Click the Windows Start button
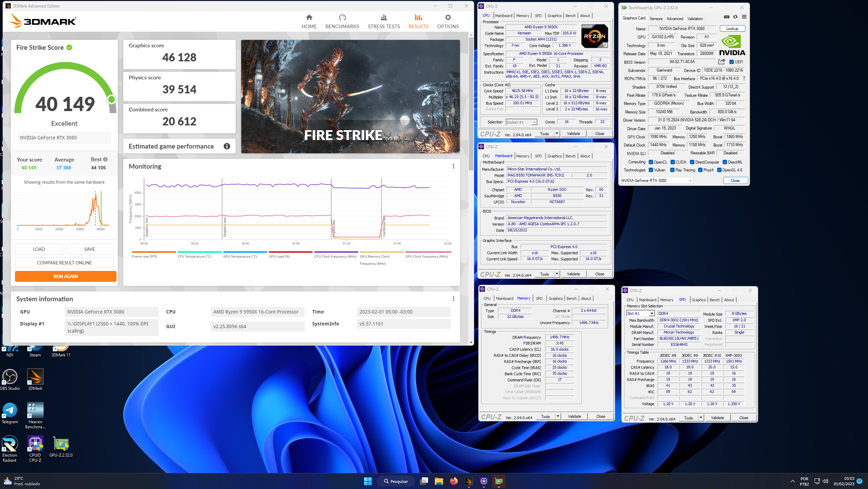 [368, 481]
